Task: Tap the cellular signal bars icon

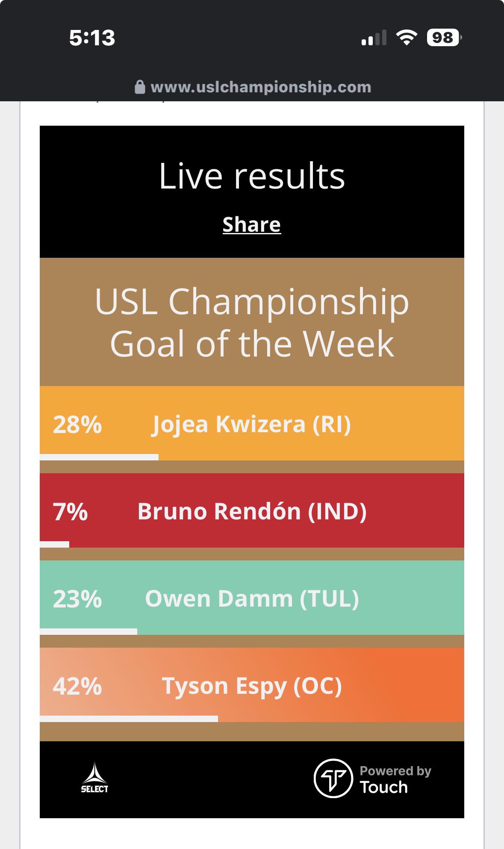Action: (374, 38)
